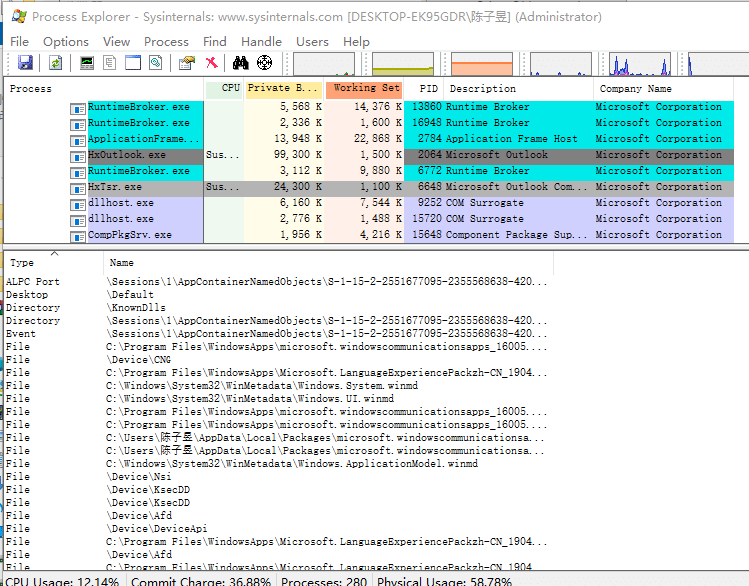The width and height of the screenshot is (749, 586).
Task: Open the Find menu
Action: click(214, 42)
